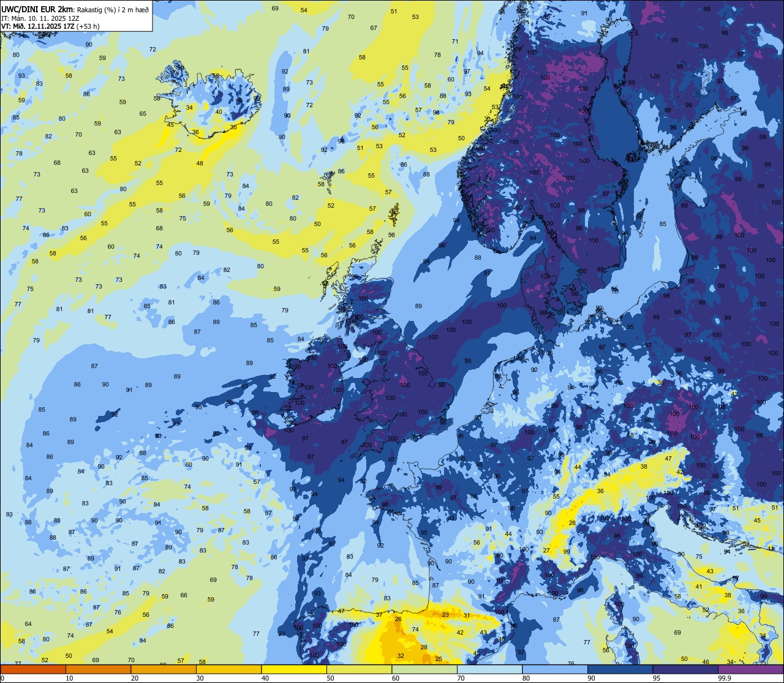Screen dimensions: 784x683
Task: Click the '67' humidity value near top
Action: coord(374,28)
